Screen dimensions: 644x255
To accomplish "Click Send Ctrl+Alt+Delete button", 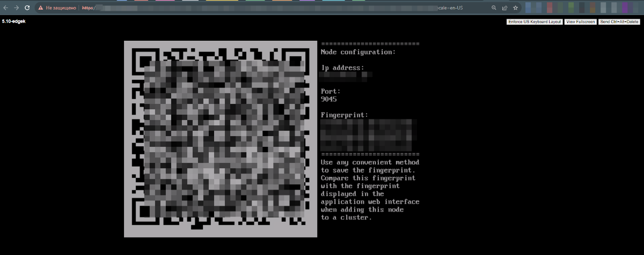I will pos(619,22).
